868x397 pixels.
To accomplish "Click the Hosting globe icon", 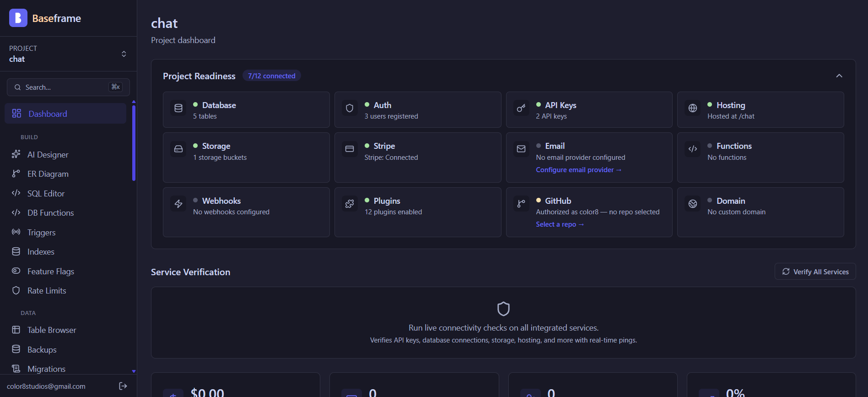I will (693, 108).
